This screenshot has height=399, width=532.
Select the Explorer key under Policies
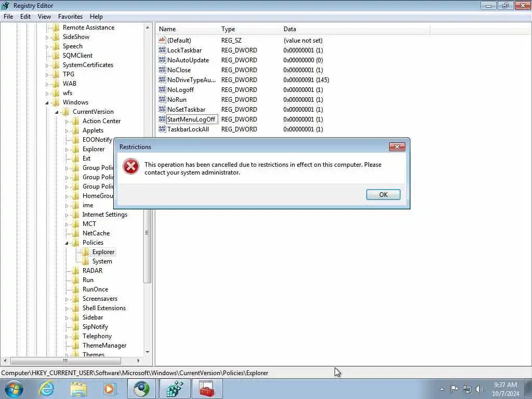coord(103,252)
